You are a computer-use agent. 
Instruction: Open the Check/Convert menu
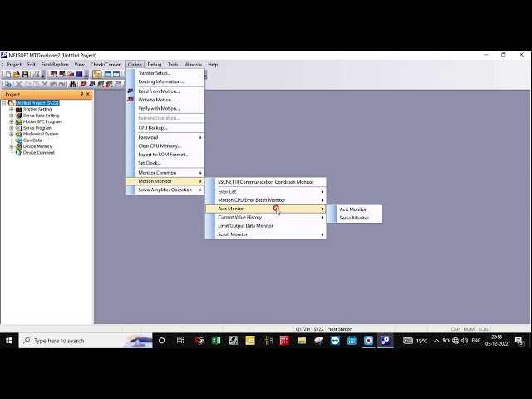pyautogui.click(x=106, y=65)
